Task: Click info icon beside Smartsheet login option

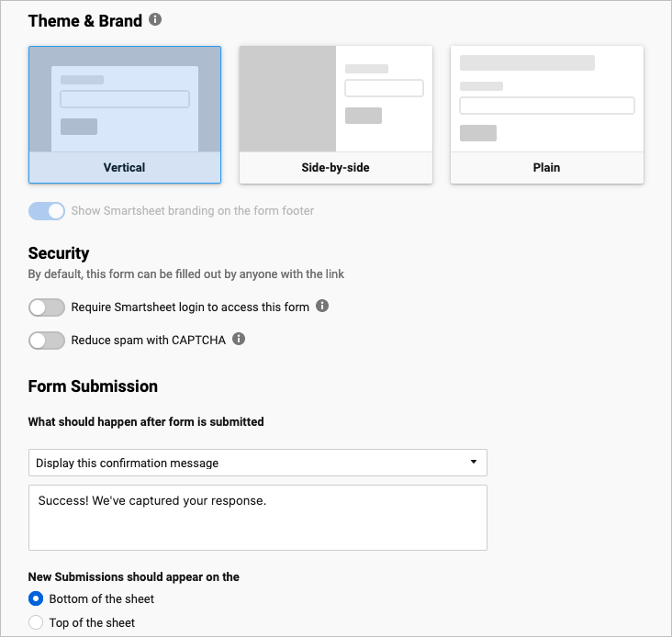Action: (322, 307)
